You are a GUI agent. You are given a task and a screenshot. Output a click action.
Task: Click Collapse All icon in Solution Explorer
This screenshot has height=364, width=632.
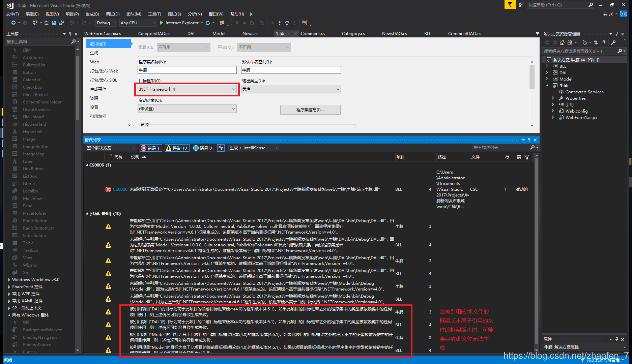click(x=603, y=42)
